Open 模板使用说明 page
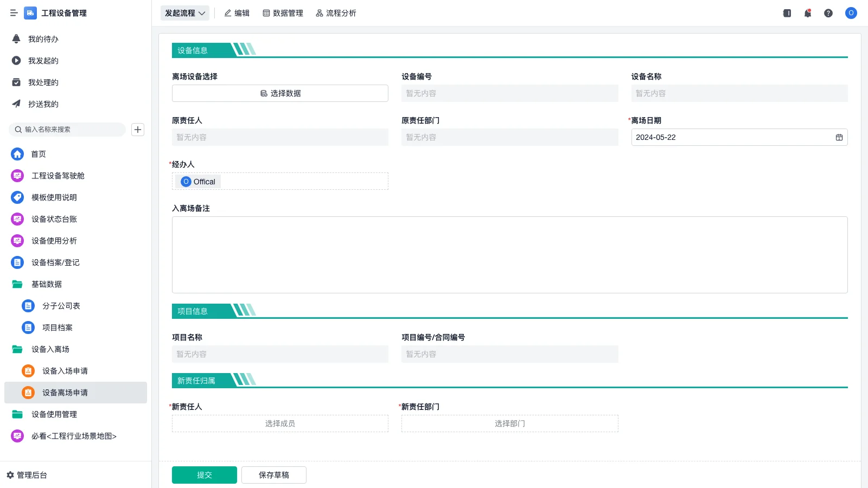The height and width of the screenshot is (488, 868). 75,197
